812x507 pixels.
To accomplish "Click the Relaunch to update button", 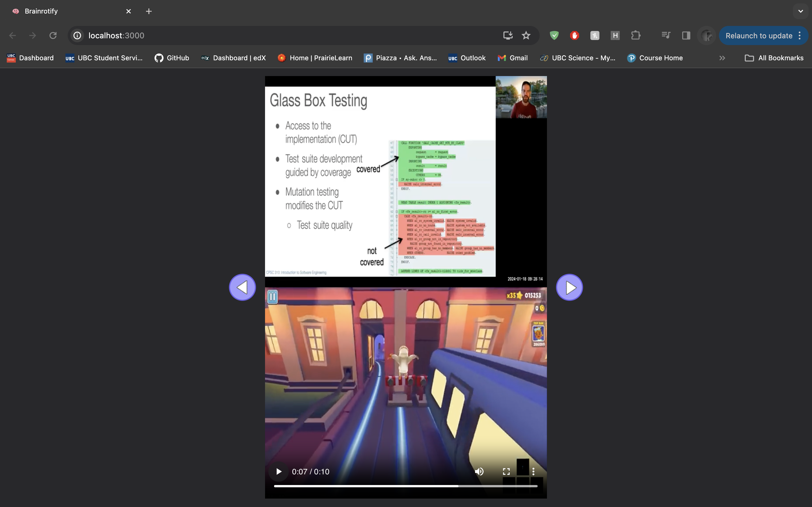I will click(759, 35).
